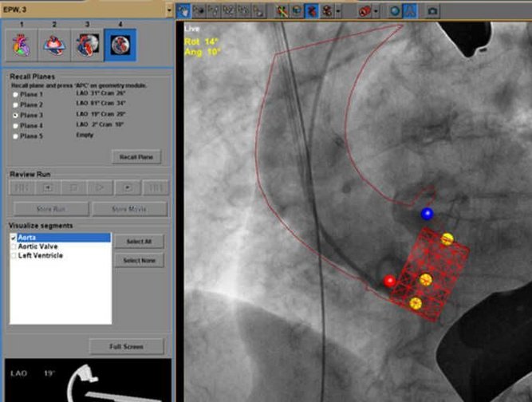Screen dimensions: 532x402
Task: Click the Plane 1 angle values text
Action: (100, 93)
